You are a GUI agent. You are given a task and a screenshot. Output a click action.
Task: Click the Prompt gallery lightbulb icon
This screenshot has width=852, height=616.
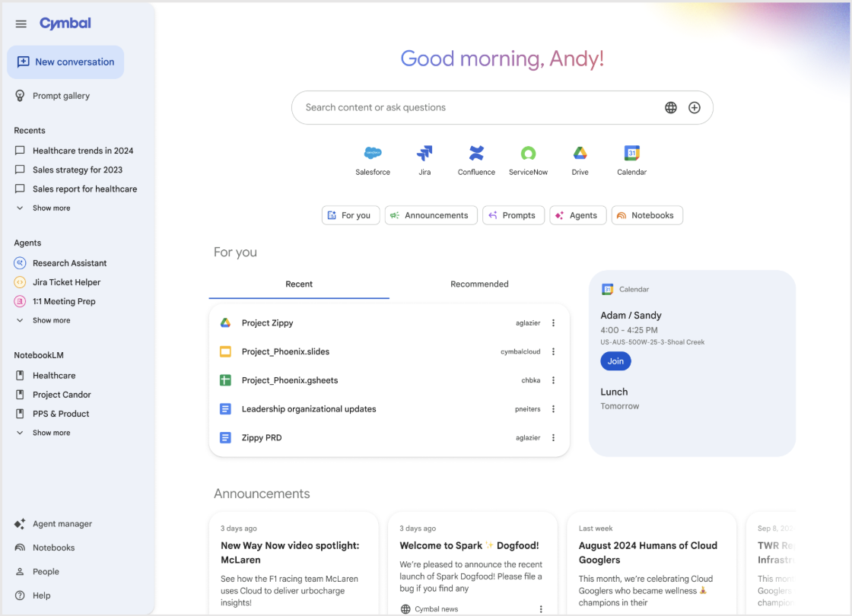tap(20, 96)
